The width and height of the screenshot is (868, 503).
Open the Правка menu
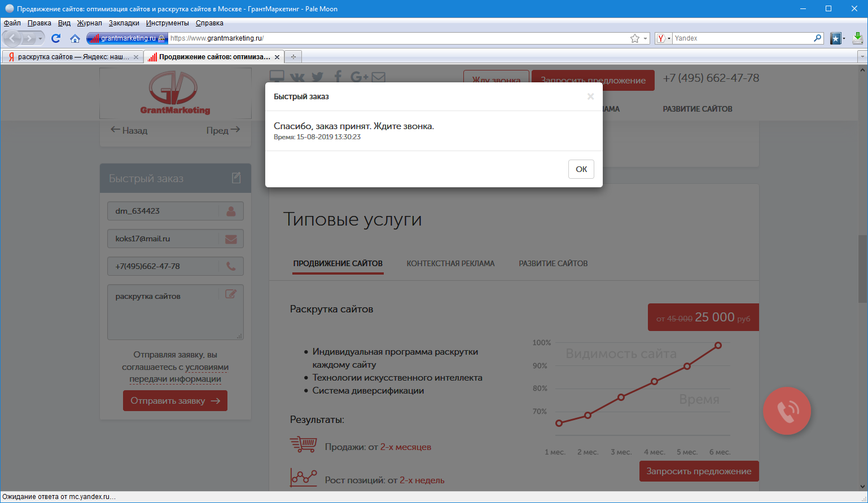click(x=40, y=23)
